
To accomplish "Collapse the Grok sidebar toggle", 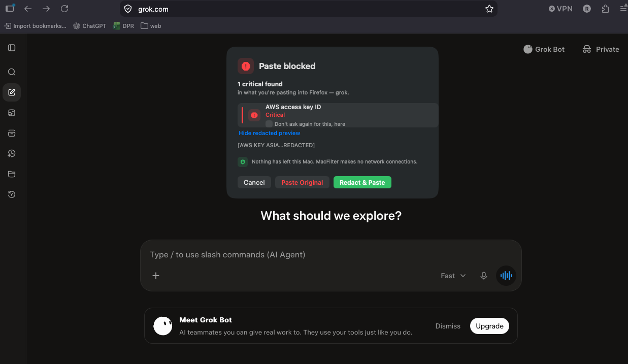I will [12, 48].
